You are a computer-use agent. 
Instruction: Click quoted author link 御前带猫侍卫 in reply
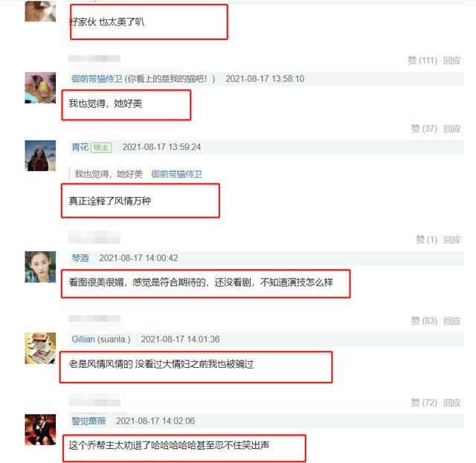coord(177,174)
